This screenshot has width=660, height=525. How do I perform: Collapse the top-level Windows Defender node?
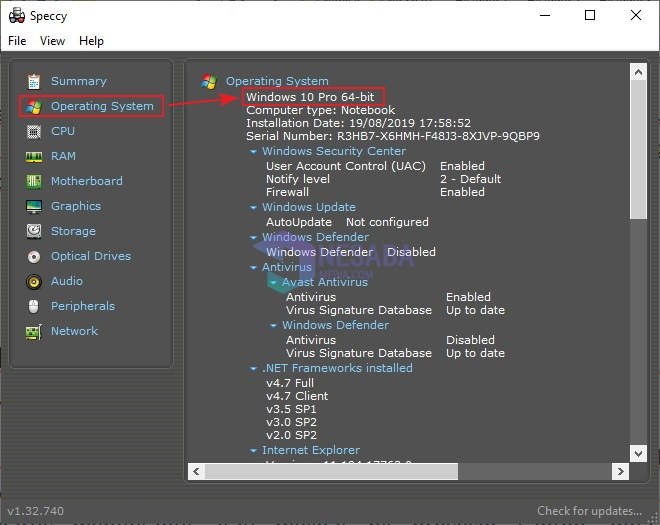(x=253, y=237)
